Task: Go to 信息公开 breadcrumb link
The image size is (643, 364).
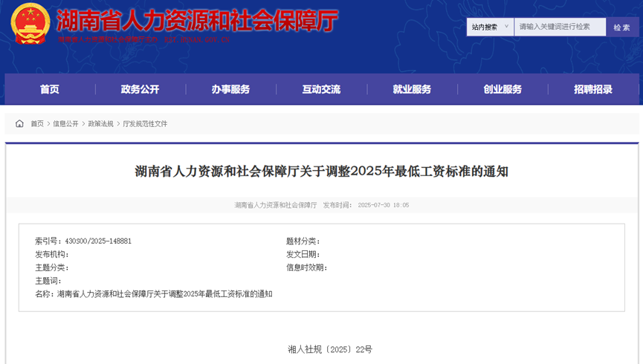Action: click(65, 124)
